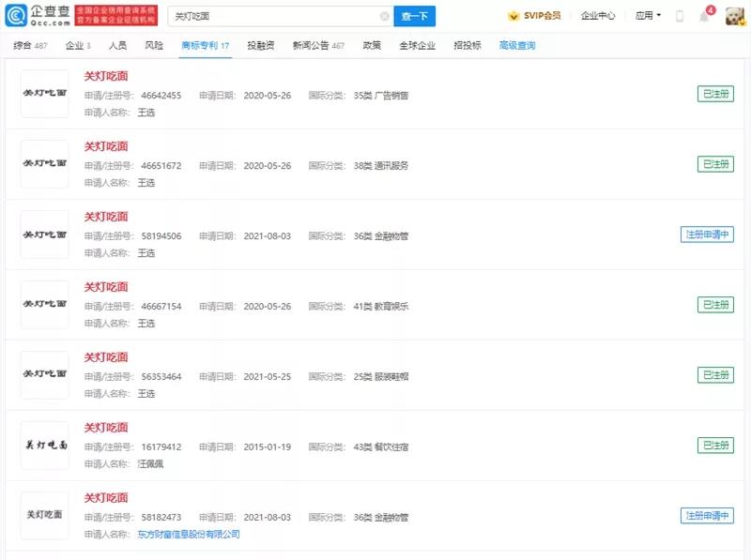Open trademark thumbnail for registration 46651672
This screenshot has height=560, width=751.
(44, 164)
